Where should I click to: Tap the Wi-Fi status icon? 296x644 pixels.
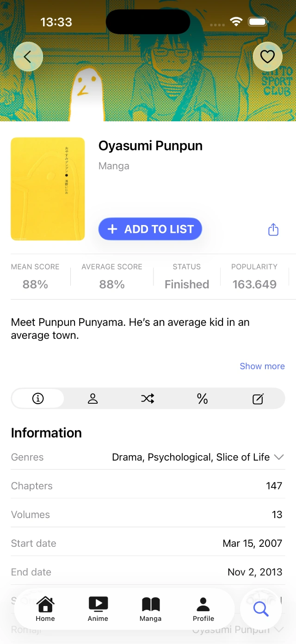(x=236, y=22)
